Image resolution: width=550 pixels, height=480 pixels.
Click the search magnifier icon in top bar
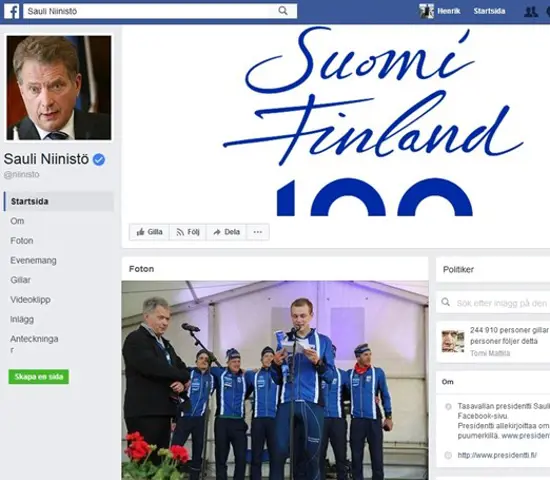point(283,11)
